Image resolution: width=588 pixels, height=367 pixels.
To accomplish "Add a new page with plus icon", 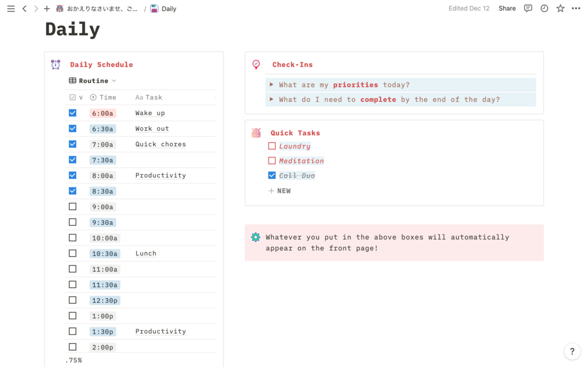I will click(47, 9).
